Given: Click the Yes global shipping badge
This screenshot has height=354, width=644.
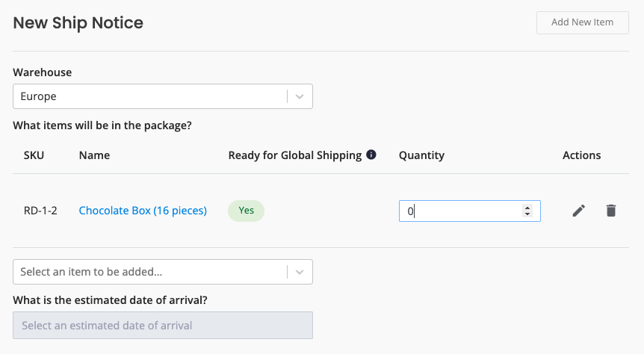Looking at the screenshot, I should click(x=246, y=211).
